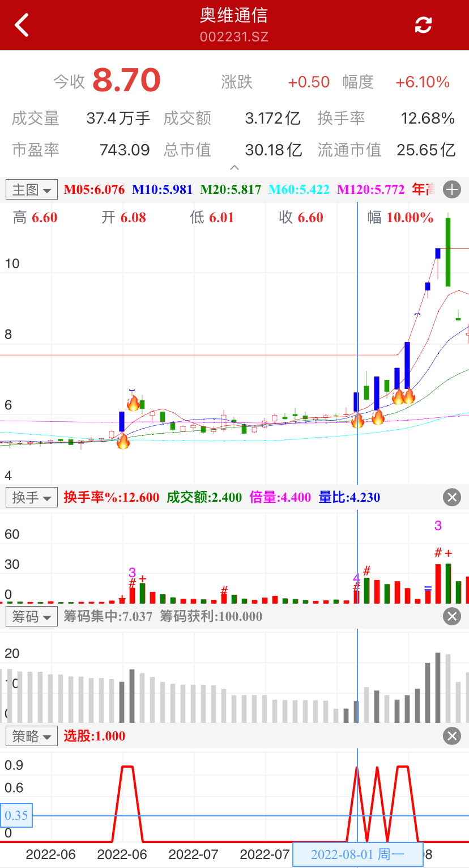Click the M20:5.817 moving average label

click(x=231, y=189)
